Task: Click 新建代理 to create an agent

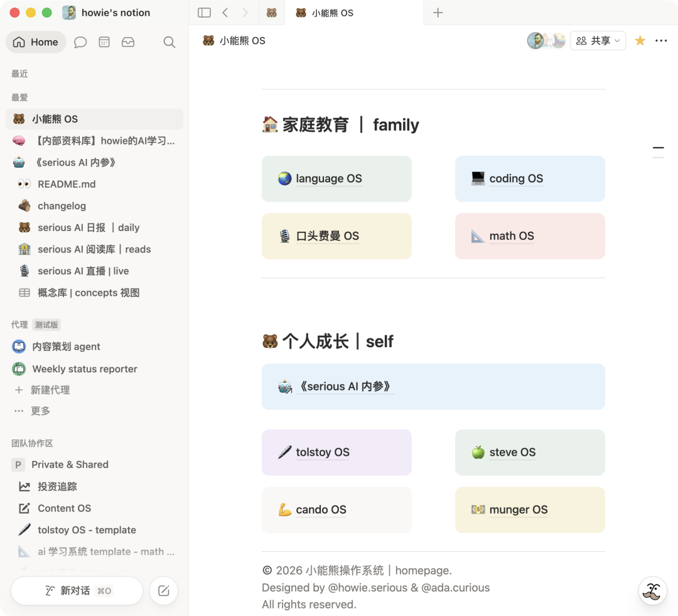Action: point(94,390)
